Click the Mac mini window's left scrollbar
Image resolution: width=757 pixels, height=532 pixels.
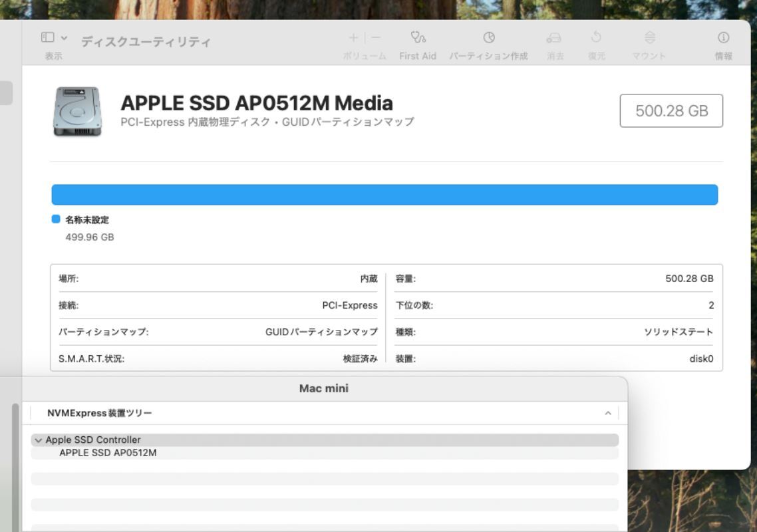(x=15, y=467)
